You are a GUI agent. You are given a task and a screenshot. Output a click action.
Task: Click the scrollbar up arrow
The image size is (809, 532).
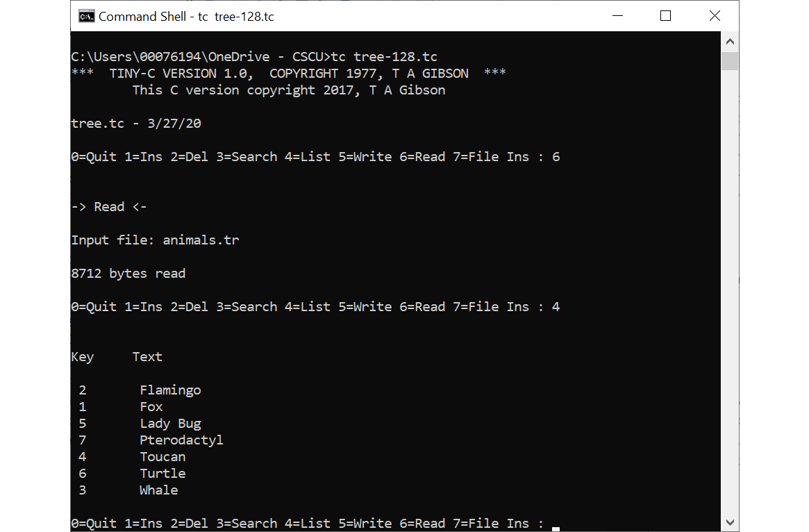click(730, 41)
